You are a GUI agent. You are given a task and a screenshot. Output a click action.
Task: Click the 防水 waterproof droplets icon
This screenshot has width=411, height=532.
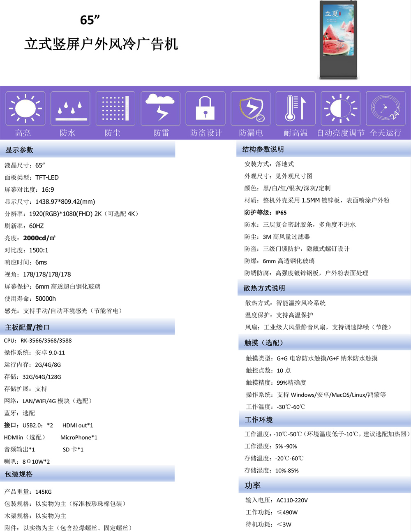click(x=70, y=108)
